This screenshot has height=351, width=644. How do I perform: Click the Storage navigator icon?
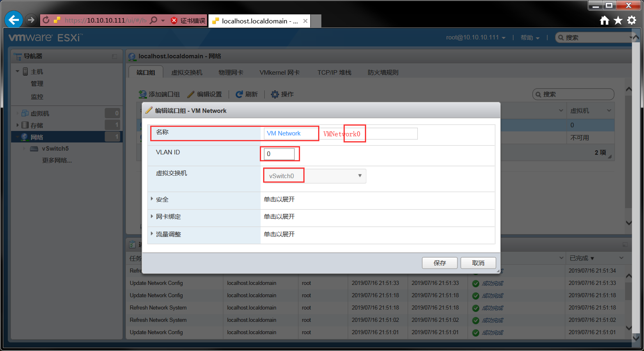25,125
